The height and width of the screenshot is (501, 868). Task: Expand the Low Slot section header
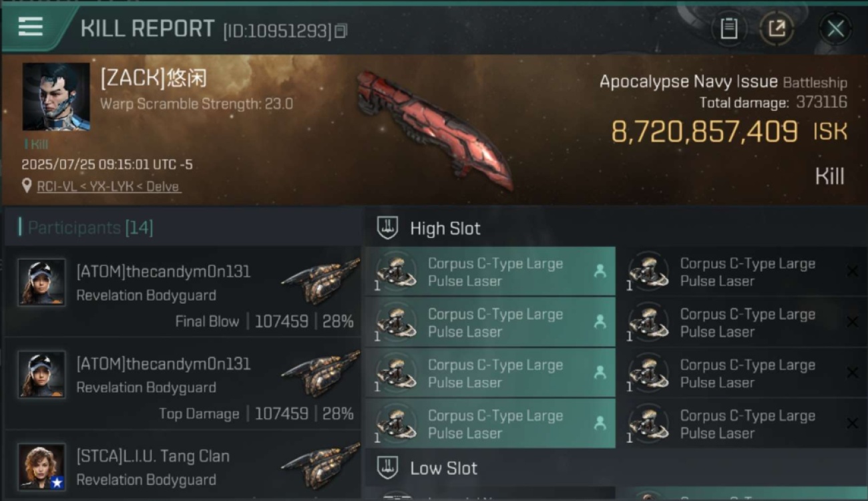(x=616, y=468)
